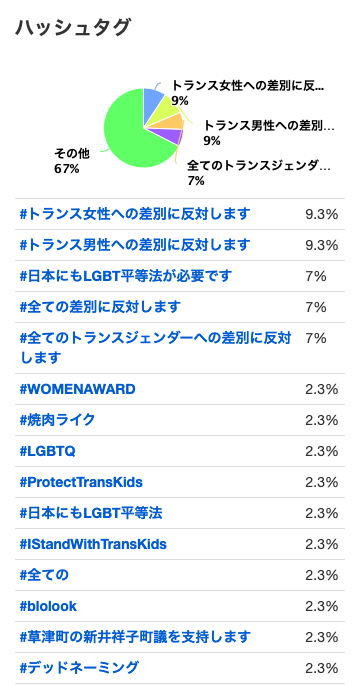Screen dimensions: 360x685
Task: Click the #ProtectTransKids hashtag
Action: (81, 482)
